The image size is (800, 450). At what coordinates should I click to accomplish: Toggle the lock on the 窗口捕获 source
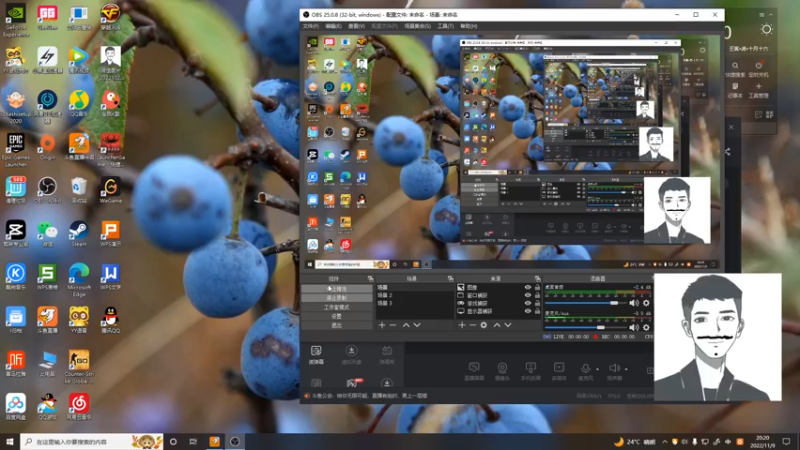537,295
